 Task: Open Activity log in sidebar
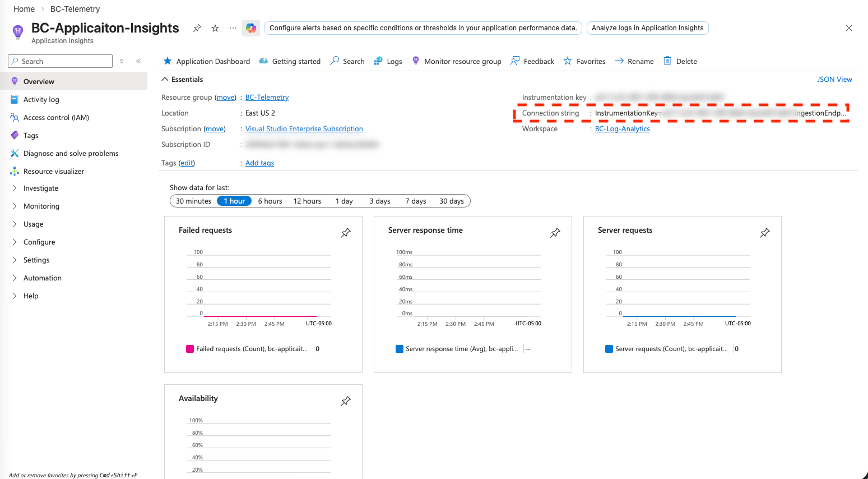coord(41,100)
